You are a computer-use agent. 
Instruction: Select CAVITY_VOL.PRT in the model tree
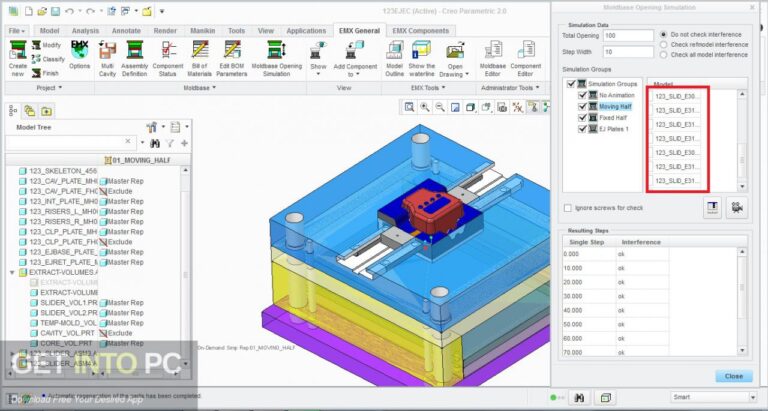(x=67, y=333)
